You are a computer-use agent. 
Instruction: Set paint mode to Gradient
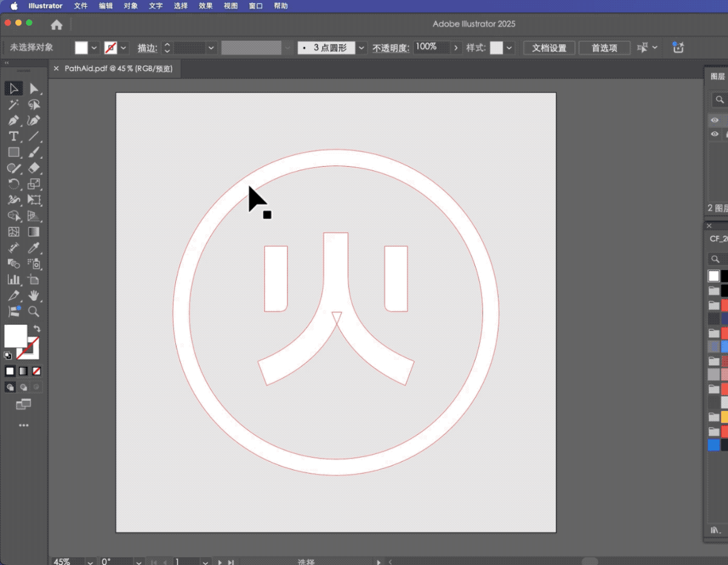click(x=23, y=371)
